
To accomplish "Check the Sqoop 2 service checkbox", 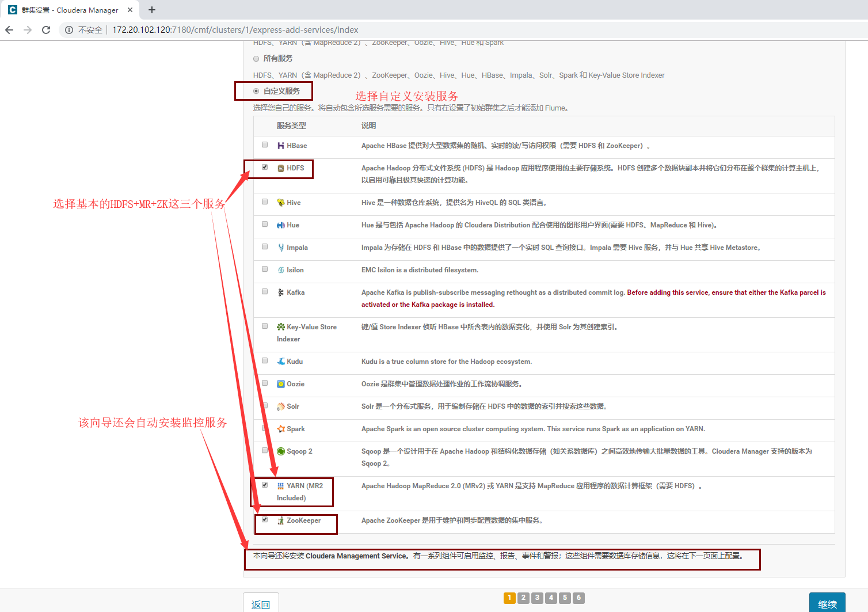I will (x=265, y=450).
